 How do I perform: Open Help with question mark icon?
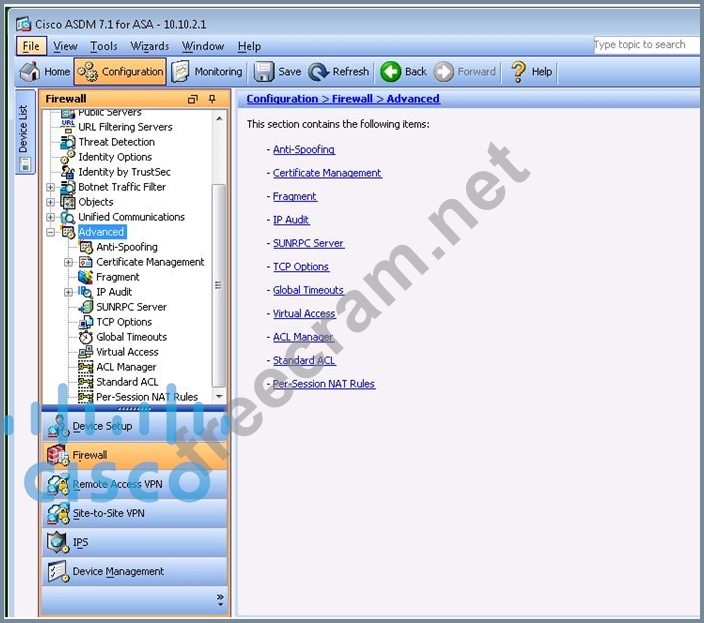(x=518, y=72)
